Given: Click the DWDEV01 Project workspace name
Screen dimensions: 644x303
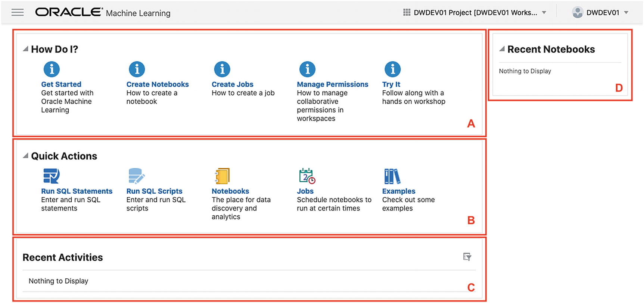Looking at the screenshot, I should point(475,13).
